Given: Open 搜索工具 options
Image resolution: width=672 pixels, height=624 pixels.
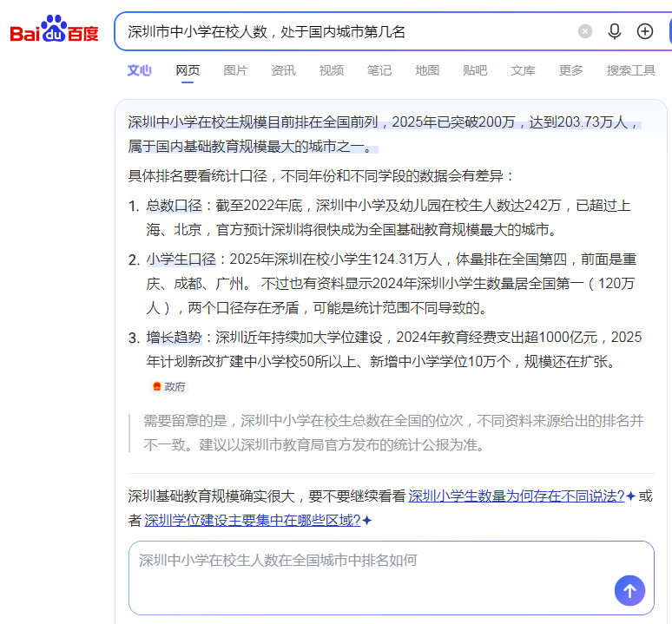Looking at the screenshot, I should (631, 70).
